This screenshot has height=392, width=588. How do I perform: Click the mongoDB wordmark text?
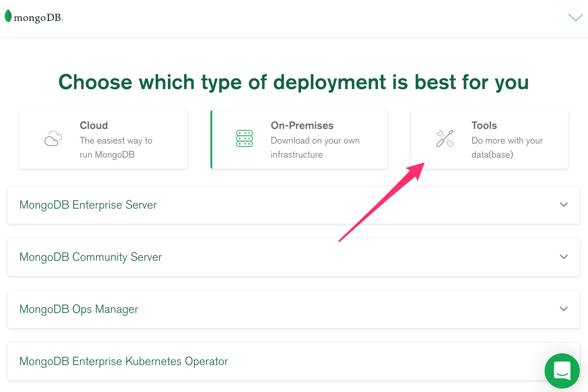38,18
